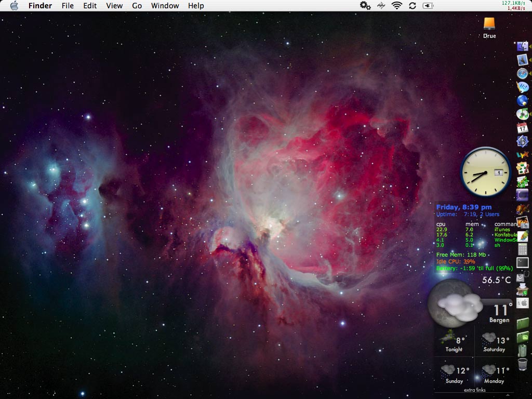The width and height of the screenshot is (532, 399).
Task: Open the Mail app in the dock
Action: [x=523, y=60]
